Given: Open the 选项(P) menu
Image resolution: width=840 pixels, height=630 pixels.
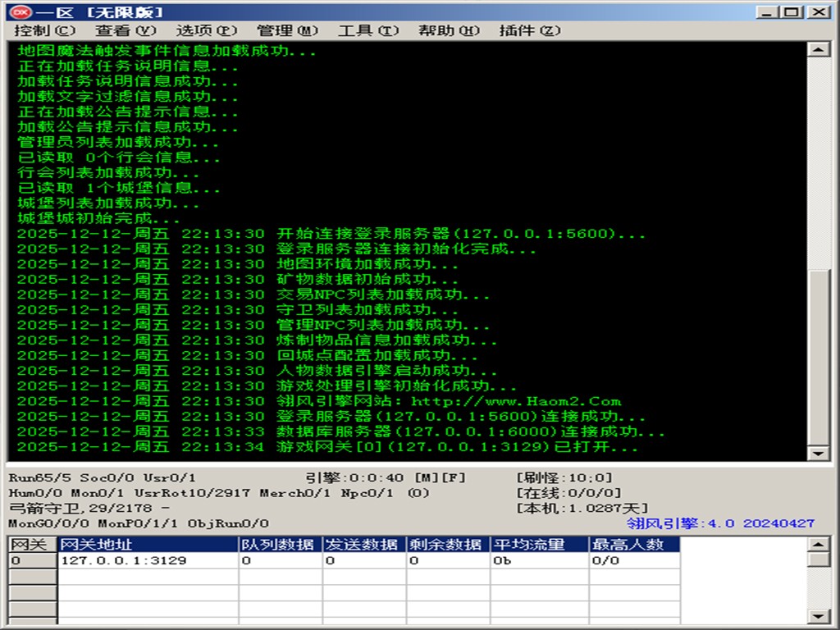Looking at the screenshot, I should (x=207, y=30).
